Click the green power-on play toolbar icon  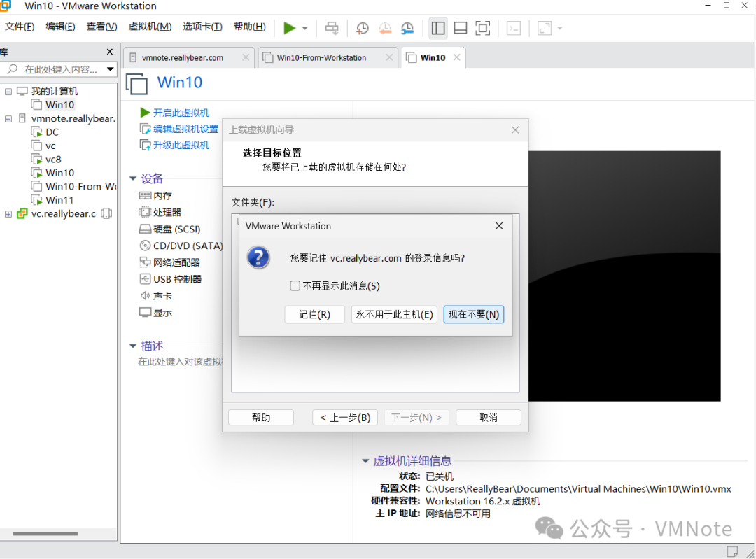[x=289, y=28]
